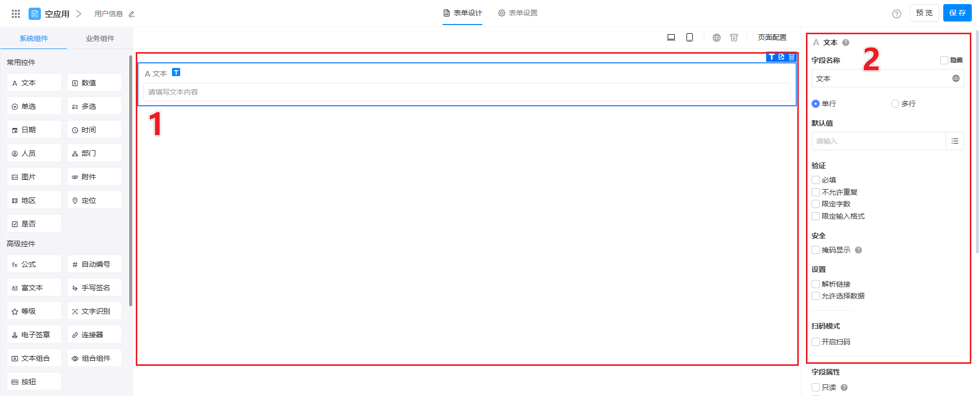Click the copy icon on selected field
The height and width of the screenshot is (396, 980).
tap(781, 57)
